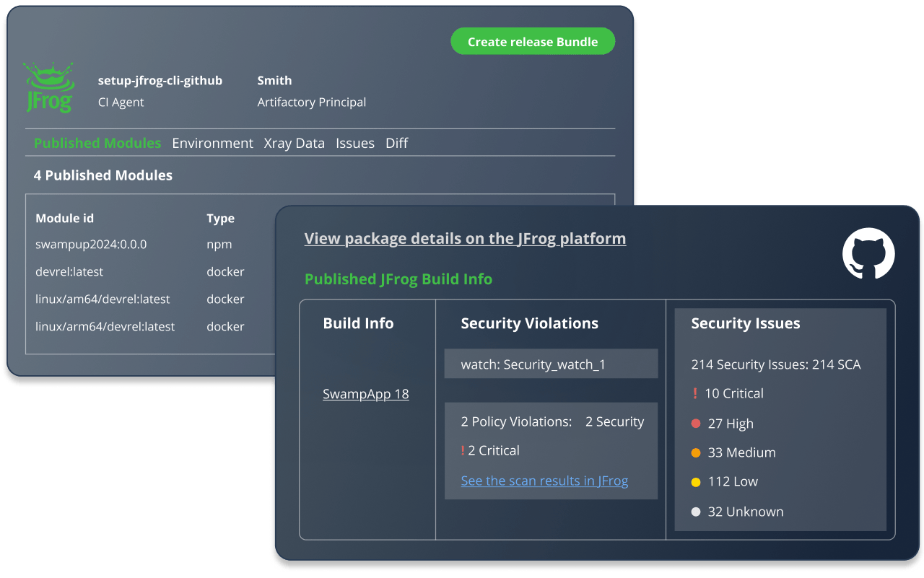Screen dimensions: 924x578
Task: Click docker type for linux/am64/devrel:latest
Action: coord(225,299)
